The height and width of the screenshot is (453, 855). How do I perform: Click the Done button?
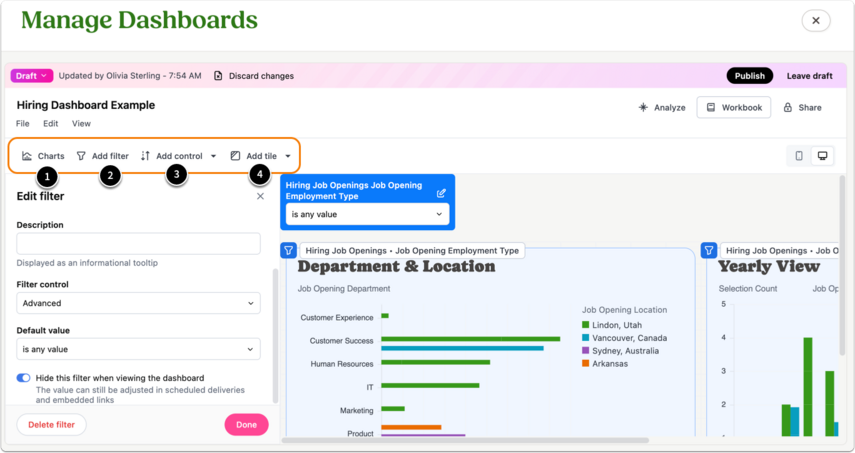[x=246, y=425]
